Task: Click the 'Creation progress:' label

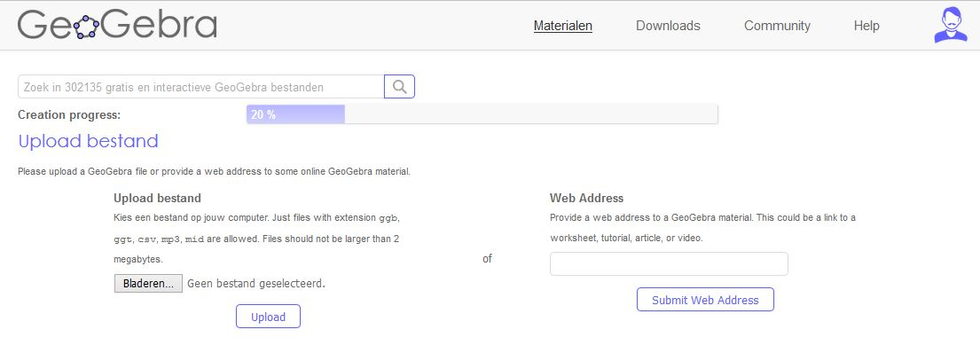Action: (69, 115)
